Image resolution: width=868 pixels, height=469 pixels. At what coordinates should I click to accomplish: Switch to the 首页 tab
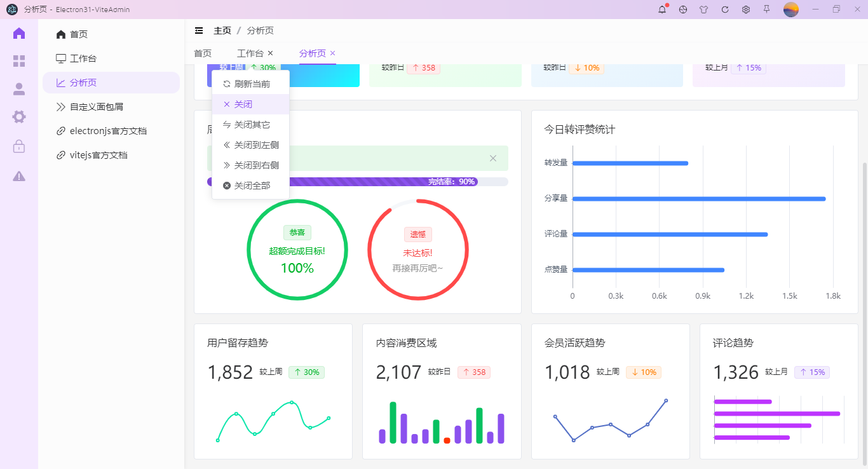pyautogui.click(x=203, y=53)
